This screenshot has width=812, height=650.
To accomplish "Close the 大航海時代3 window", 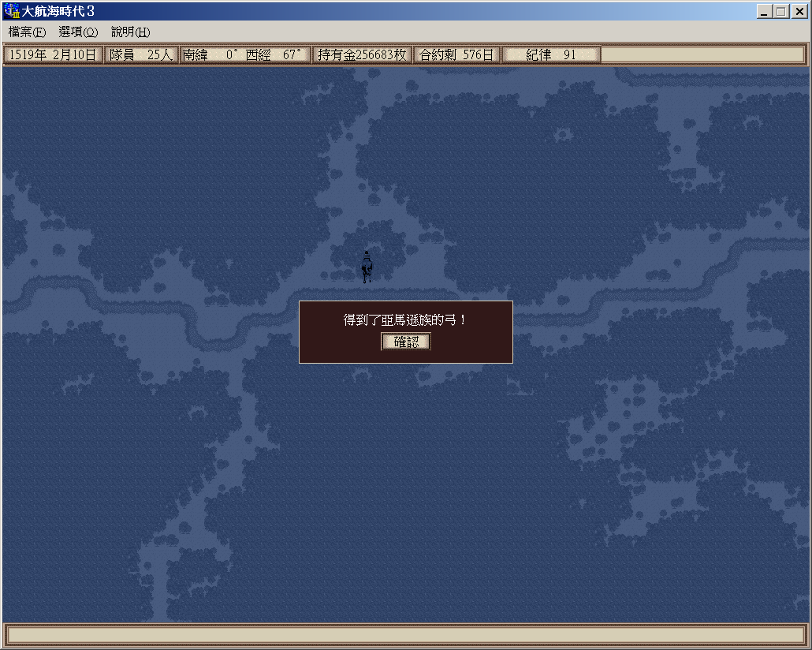I will tap(799, 12).
